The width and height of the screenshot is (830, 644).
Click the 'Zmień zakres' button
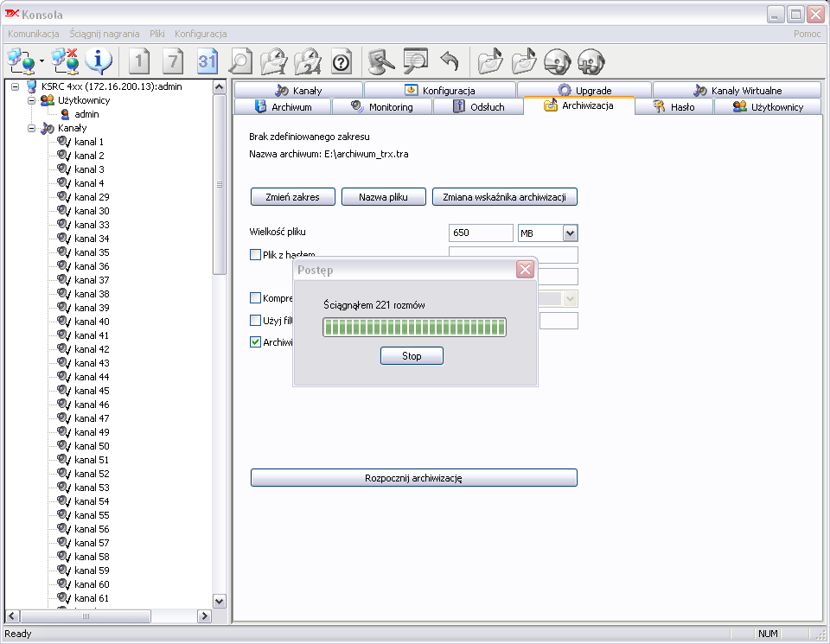[x=293, y=197]
